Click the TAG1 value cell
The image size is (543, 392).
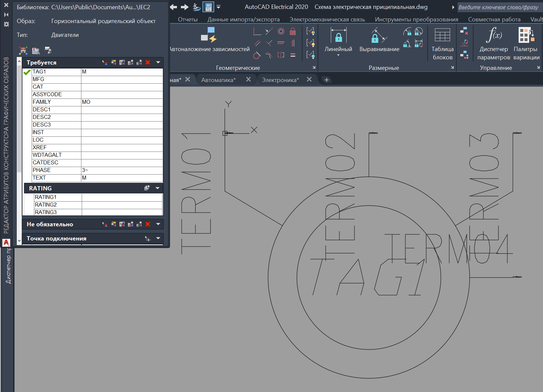point(122,72)
